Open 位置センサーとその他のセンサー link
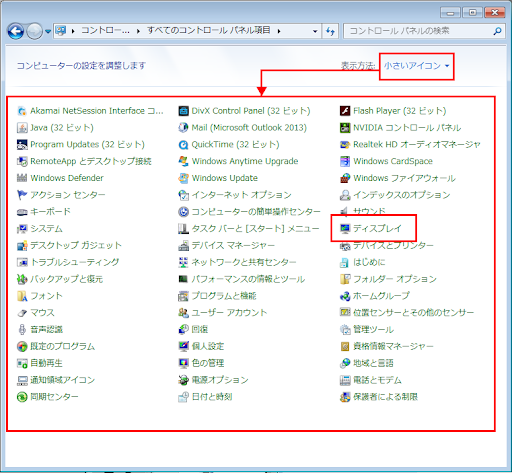This screenshot has width=512, height=473. point(414,313)
